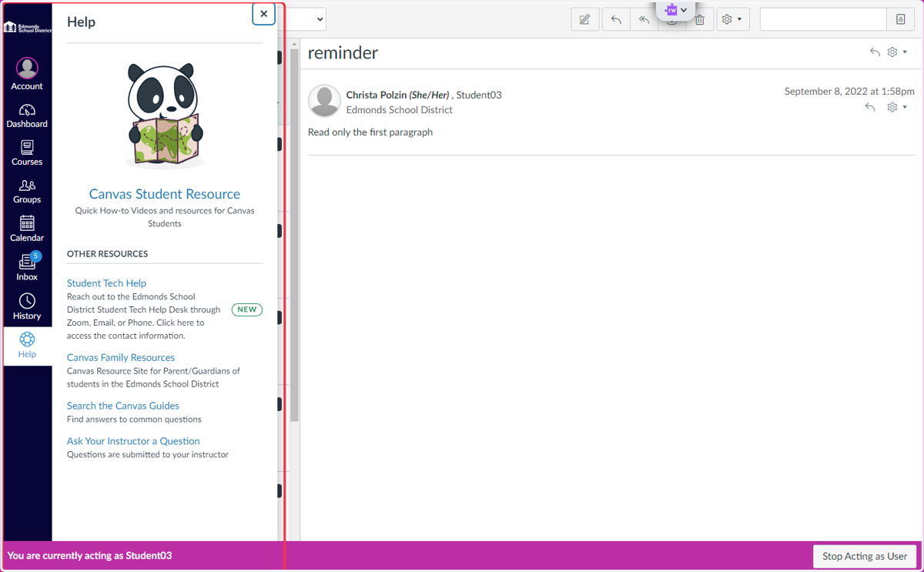Open History in sidebar
The image size is (924, 572).
pos(27,306)
